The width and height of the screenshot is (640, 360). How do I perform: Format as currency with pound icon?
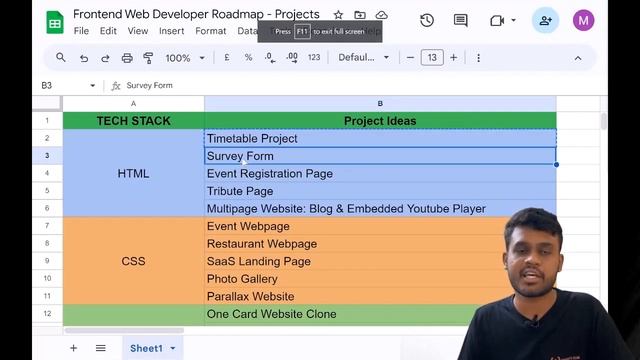227,58
